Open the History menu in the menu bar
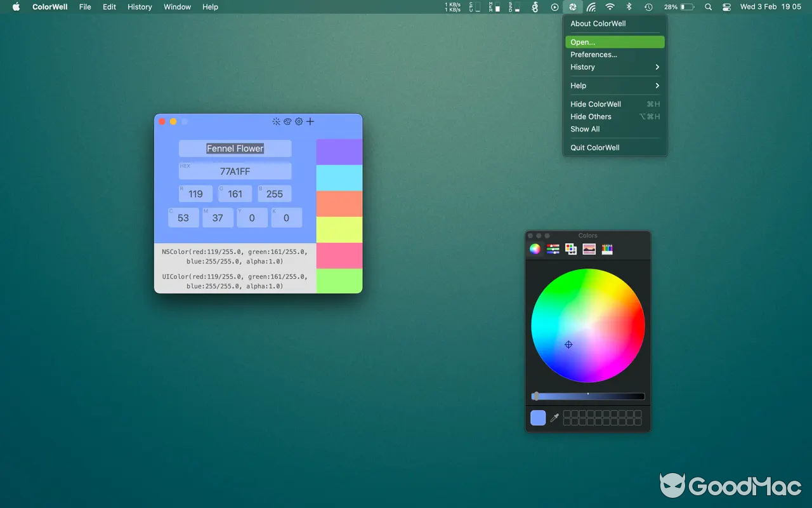The height and width of the screenshot is (508, 812). click(x=139, y=7)
